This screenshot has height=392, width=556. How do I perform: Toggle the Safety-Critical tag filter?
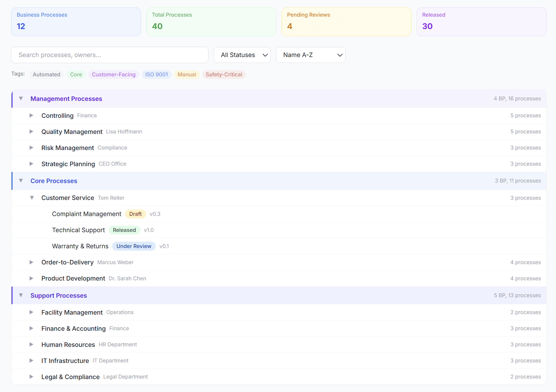click(224, 74)
